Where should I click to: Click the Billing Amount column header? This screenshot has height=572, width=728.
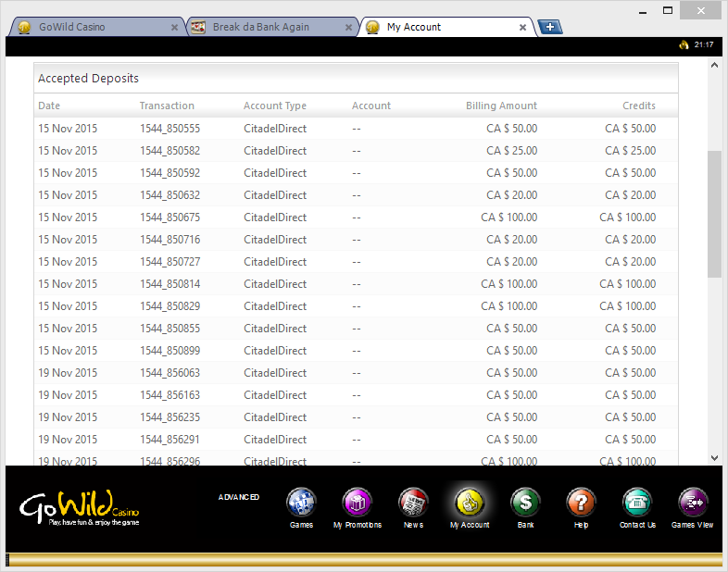(501, 106)
